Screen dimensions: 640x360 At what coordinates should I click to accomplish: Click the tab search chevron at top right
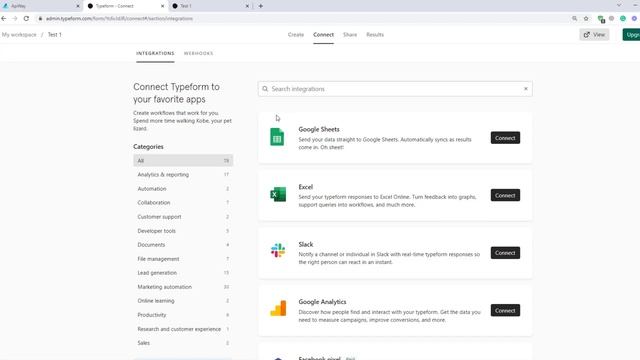point(619,5)
